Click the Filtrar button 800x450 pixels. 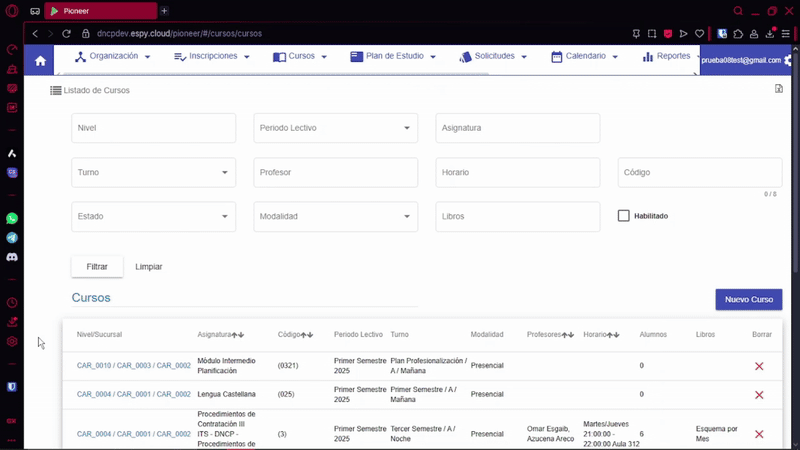[97, 267]
